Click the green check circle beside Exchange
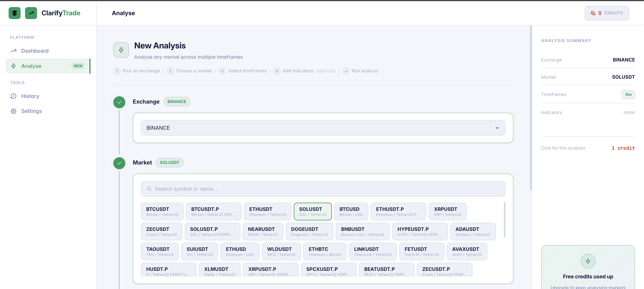The height and width of the screenshot is (289, 644). coord(119,102)
